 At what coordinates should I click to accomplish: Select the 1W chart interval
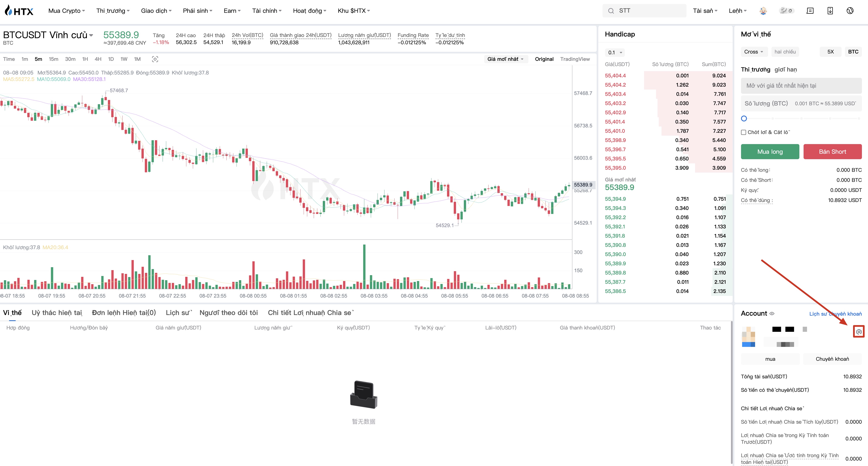click(x=124, y=59)
